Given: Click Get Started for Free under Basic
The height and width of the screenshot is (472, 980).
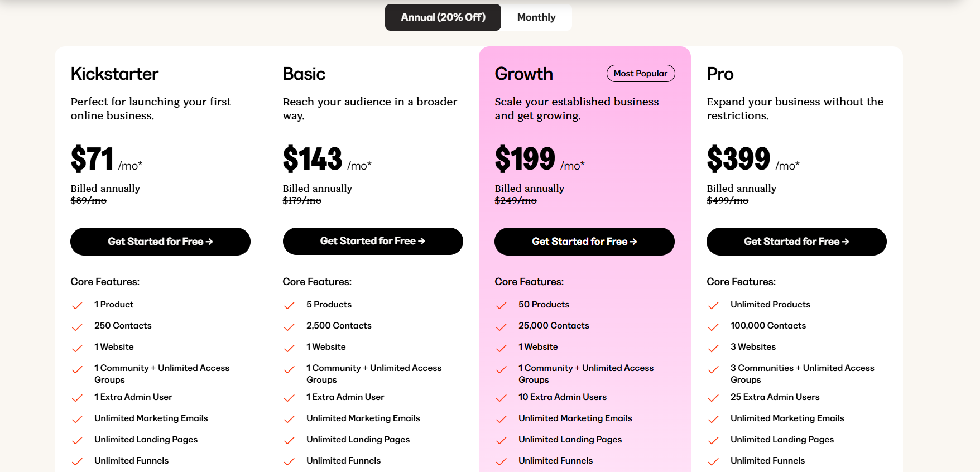Looking at the screenshot, I should click(x=373, y=241).
